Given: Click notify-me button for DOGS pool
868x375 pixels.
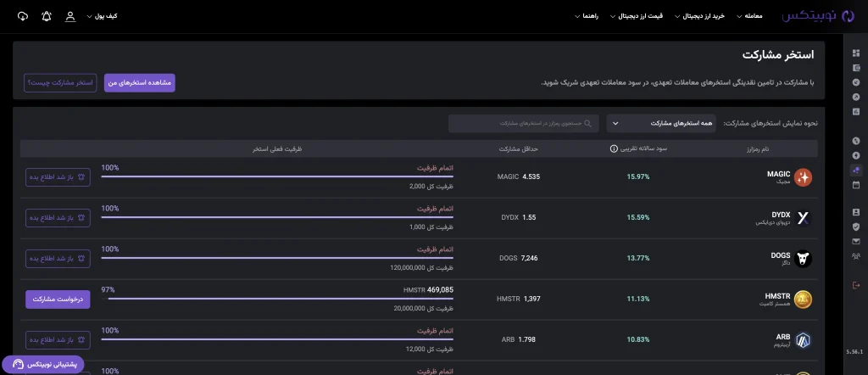Looking at the screenshot, I should click(x=58, y=259).
